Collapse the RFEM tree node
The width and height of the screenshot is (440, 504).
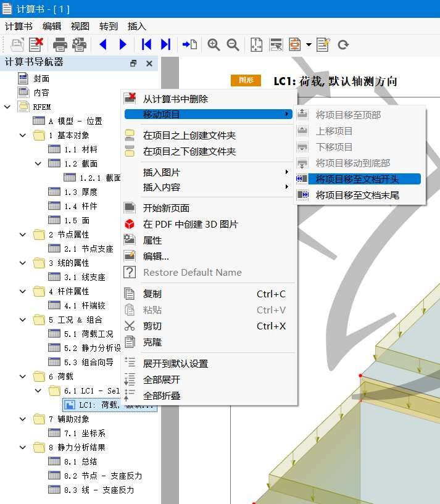[7, 107]
